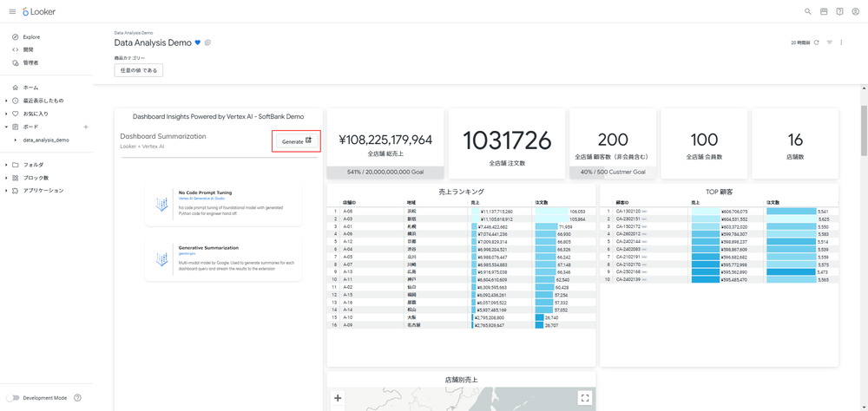This screenshot has width=868, height=411.
Task: Click the 40% / 500 Custmer Goal progress bar
Action: 613,172
